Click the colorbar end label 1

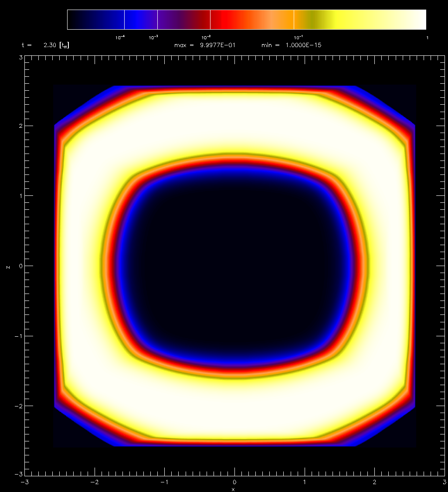(x=427, y=38)
